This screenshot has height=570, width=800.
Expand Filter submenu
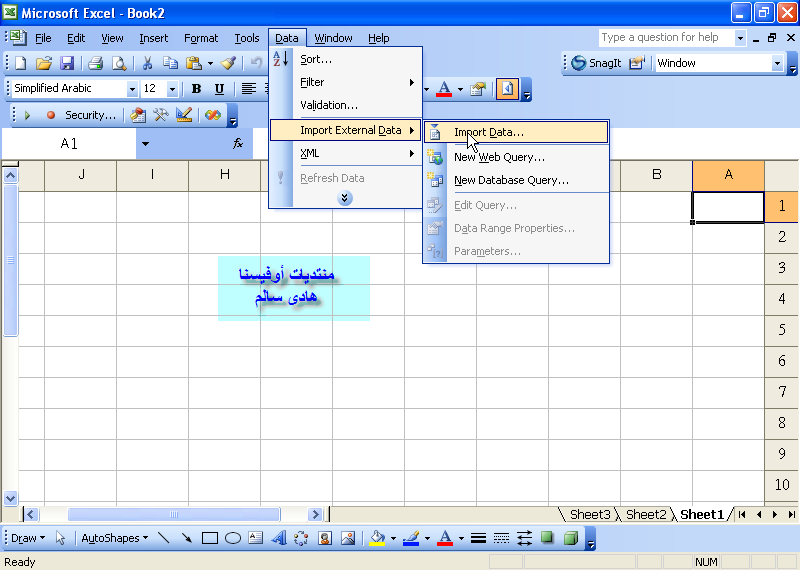(x=346, y=82)
